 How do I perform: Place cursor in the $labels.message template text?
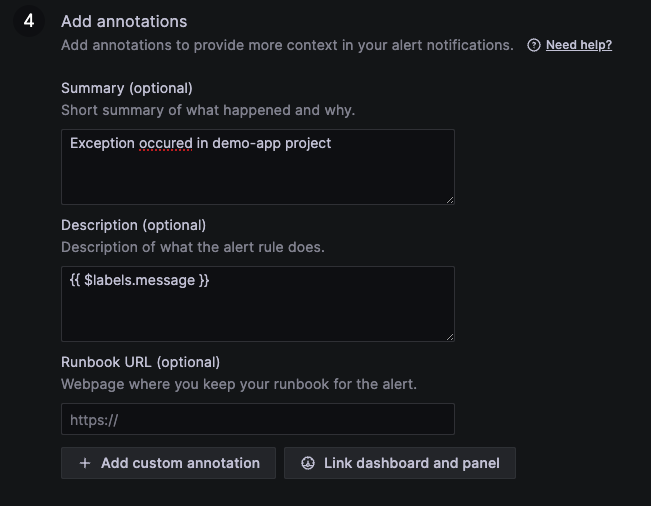[140, 280]
